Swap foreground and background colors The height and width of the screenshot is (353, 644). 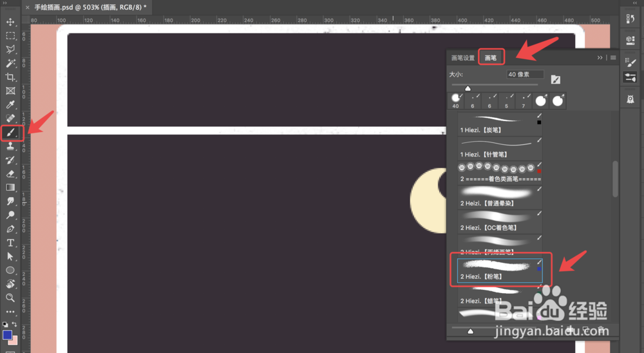[x=14, y=324]
